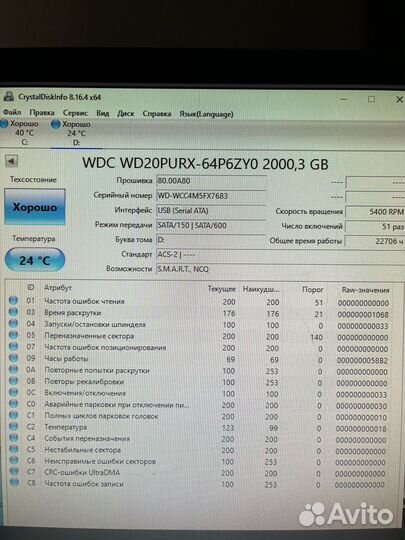Click status icon for Включения/отключения
405x540 pixels.
[13, 392]
